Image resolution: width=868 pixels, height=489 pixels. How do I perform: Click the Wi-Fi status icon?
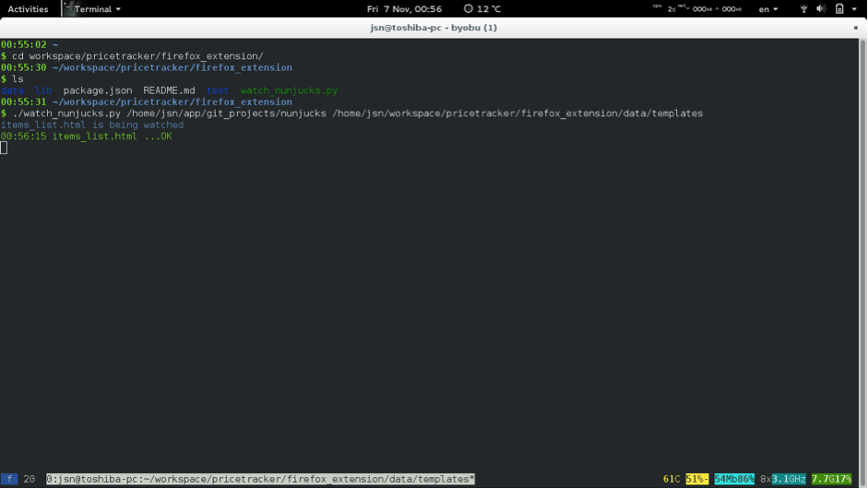click(803, 9)
